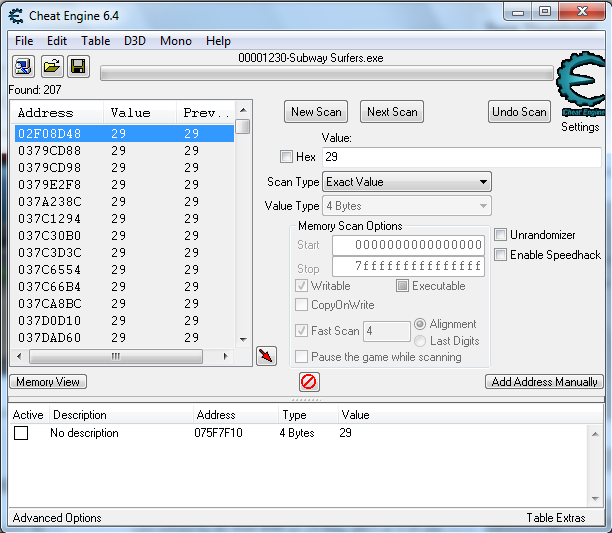Open Memory View

coord(48,382)
